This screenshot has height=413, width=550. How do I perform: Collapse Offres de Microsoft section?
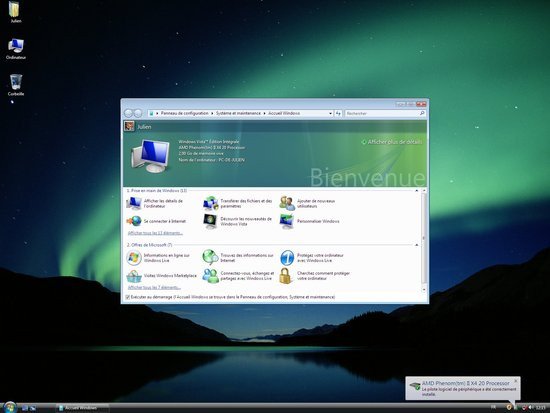[x=416, y=245]
